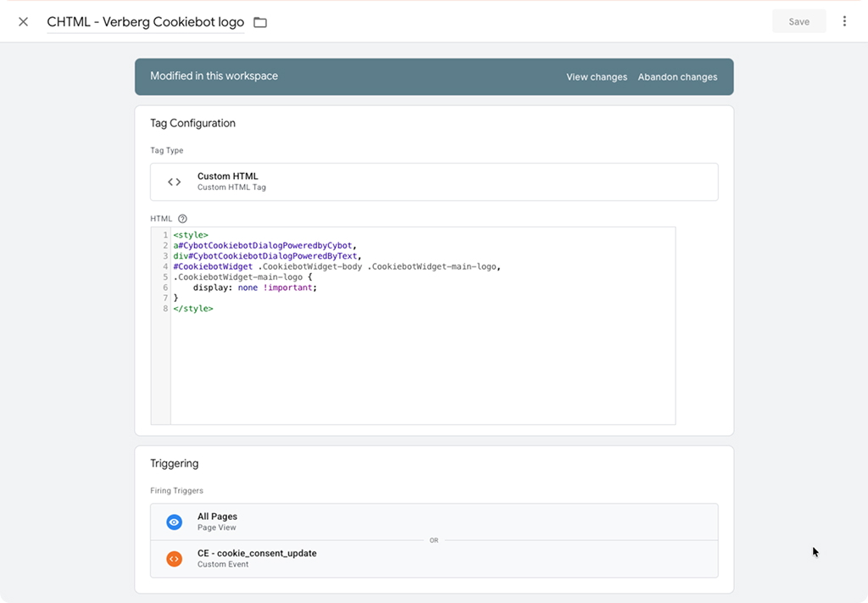
Task: Click the closing '</style>' code line
Action: click(193, 309)
